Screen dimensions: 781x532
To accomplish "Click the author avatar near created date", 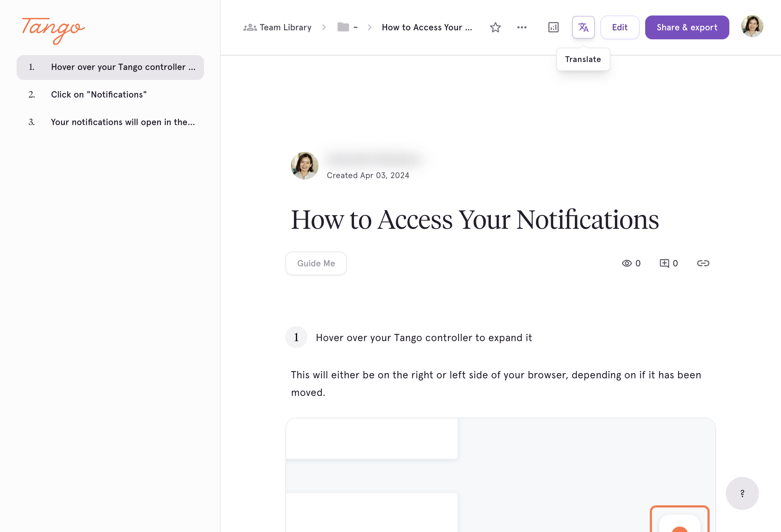I will point(304,166).
